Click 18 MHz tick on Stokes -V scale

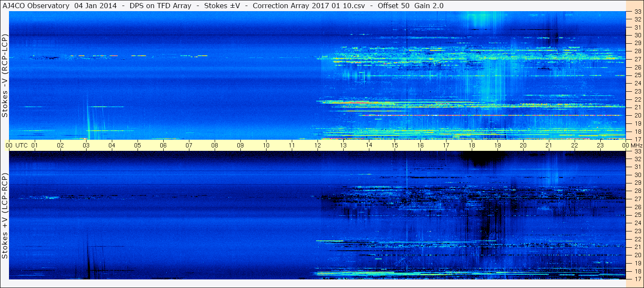(638, 132)
